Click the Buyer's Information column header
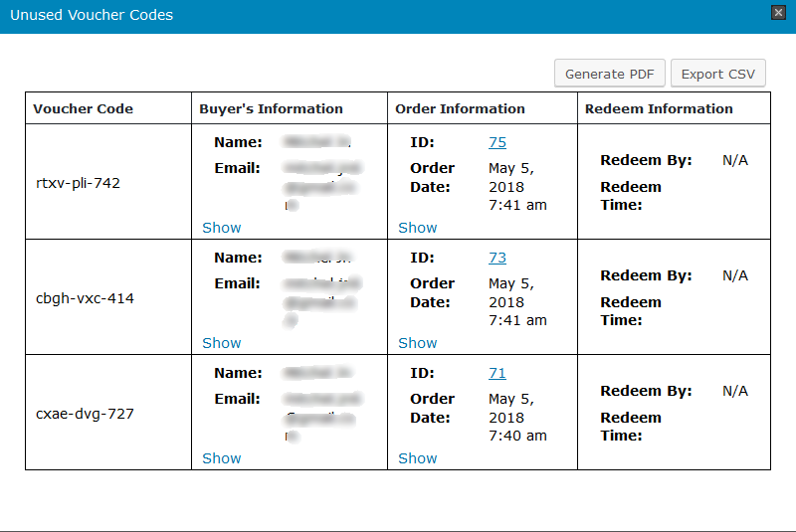This screenshot has height=532, width=796. [x=271, y=109]
